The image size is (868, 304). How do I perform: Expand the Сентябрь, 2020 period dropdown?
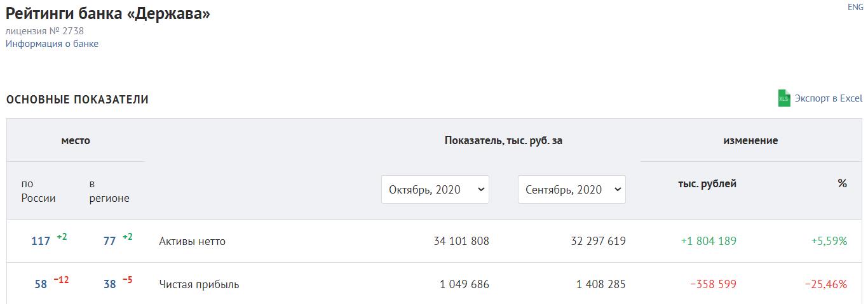coord(572,189)
